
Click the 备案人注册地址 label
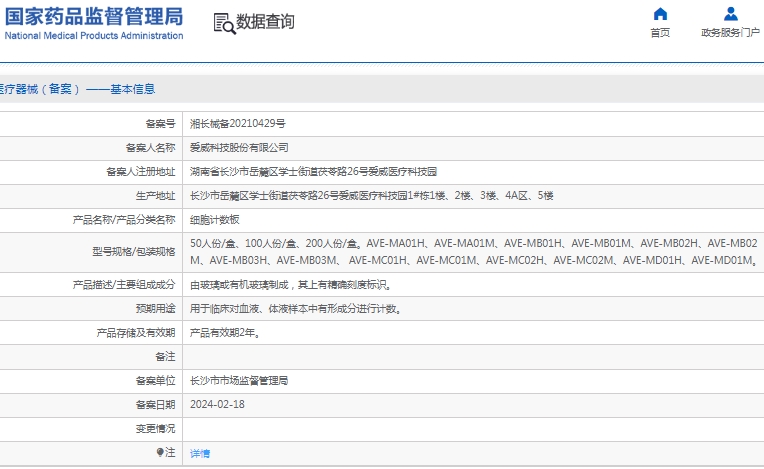tap(141, 171)
